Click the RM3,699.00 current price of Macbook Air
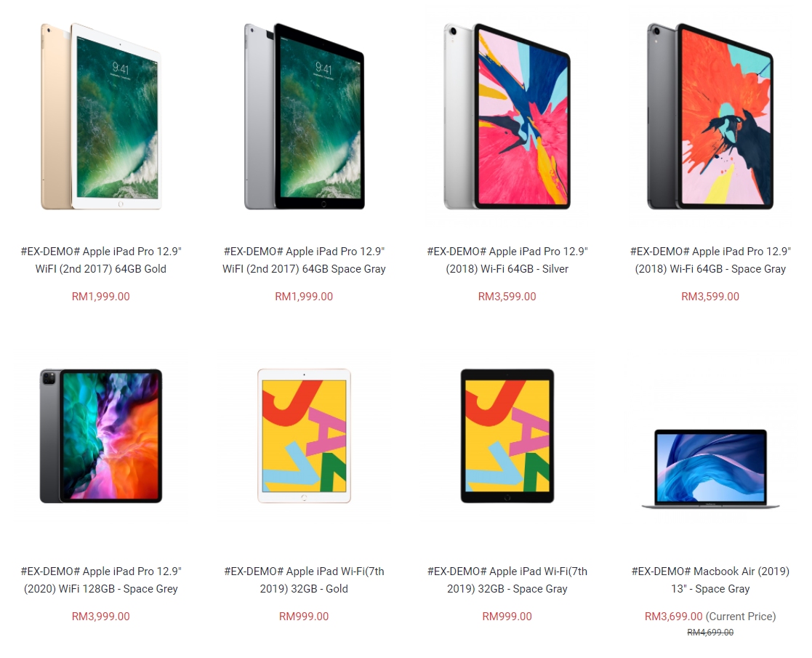 673,616
